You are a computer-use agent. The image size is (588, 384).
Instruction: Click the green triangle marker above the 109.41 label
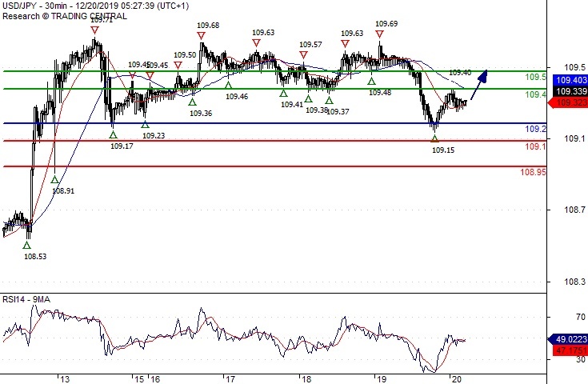coord(283,93)
